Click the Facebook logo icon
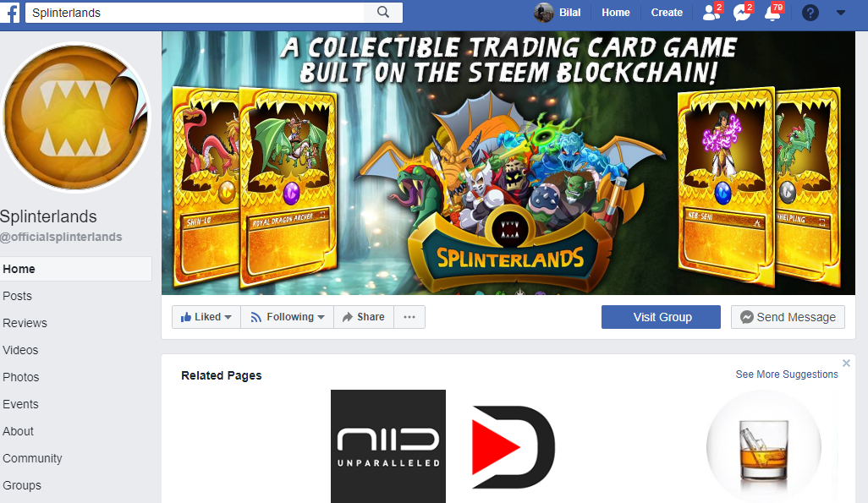Viewport: 868px width, 503px height. 10,12
